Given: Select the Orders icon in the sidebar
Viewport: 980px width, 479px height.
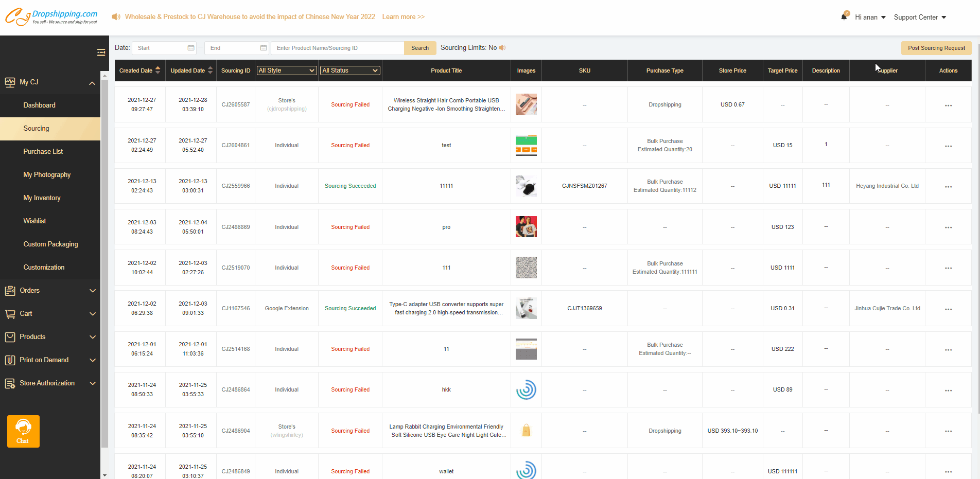Looking at the screenshot, I should (x=10, y=291).
